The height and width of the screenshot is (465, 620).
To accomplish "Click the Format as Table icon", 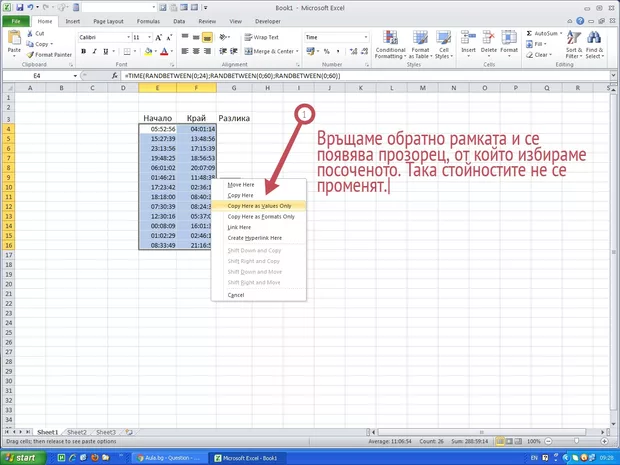I will 420,40.
